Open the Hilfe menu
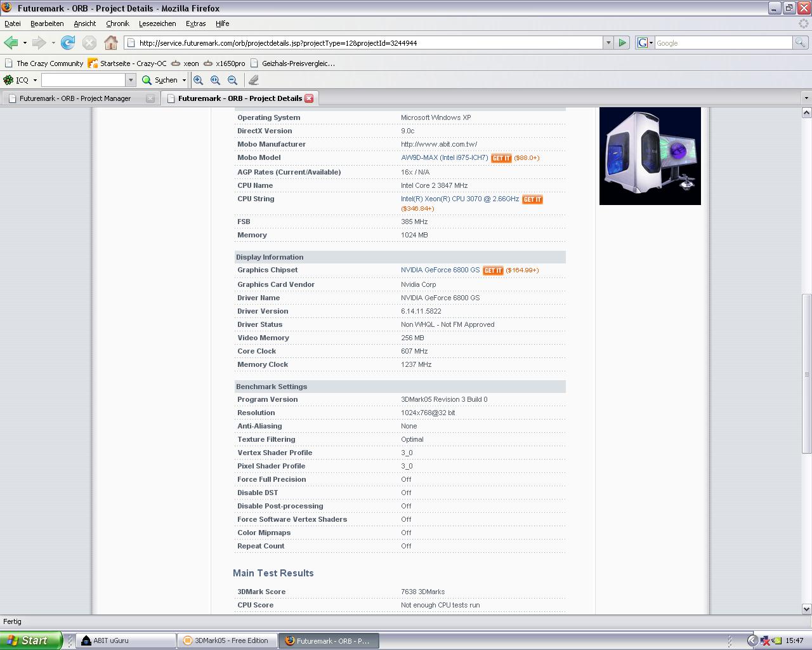 coord(222,23)
